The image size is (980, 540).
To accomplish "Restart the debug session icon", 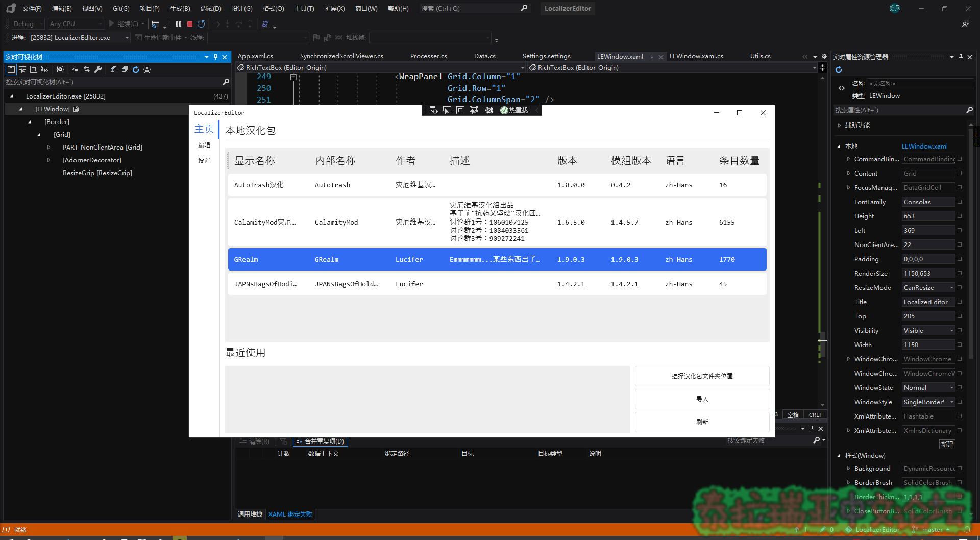I will coord(201,24).
